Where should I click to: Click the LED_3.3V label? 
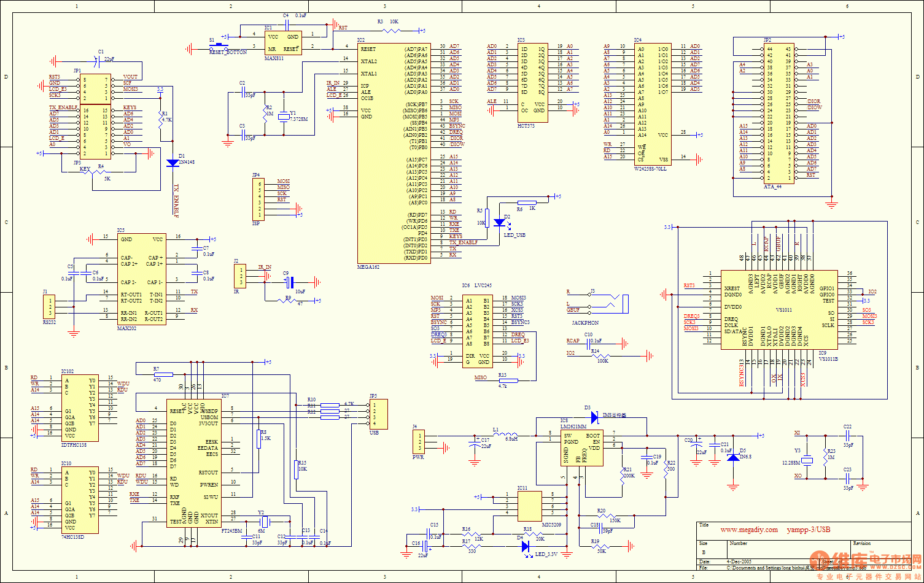545,554
